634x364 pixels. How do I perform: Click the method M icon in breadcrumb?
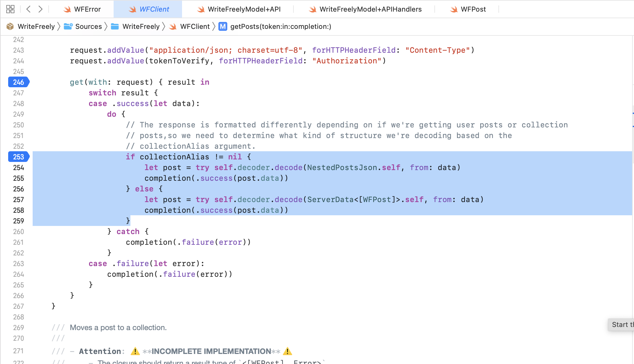(223, 26)
